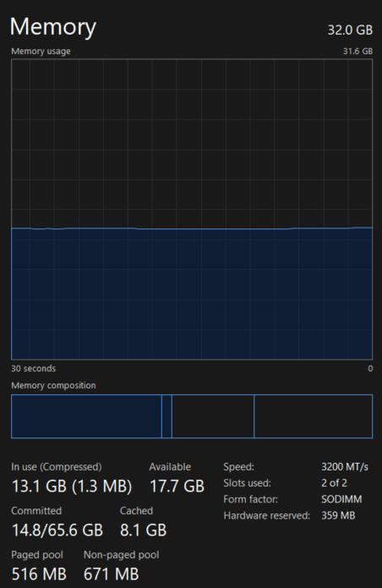Select the 2 of 2 slots value
The image size is (382, 588).
(x=334, y=483)
